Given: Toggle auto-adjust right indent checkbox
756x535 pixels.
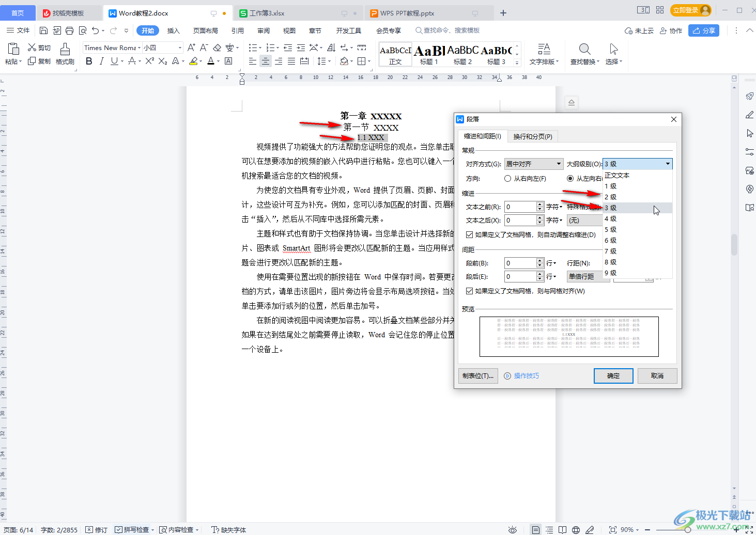Looking at the screenshot, I should pyautogui.click(x=469, y=234).
